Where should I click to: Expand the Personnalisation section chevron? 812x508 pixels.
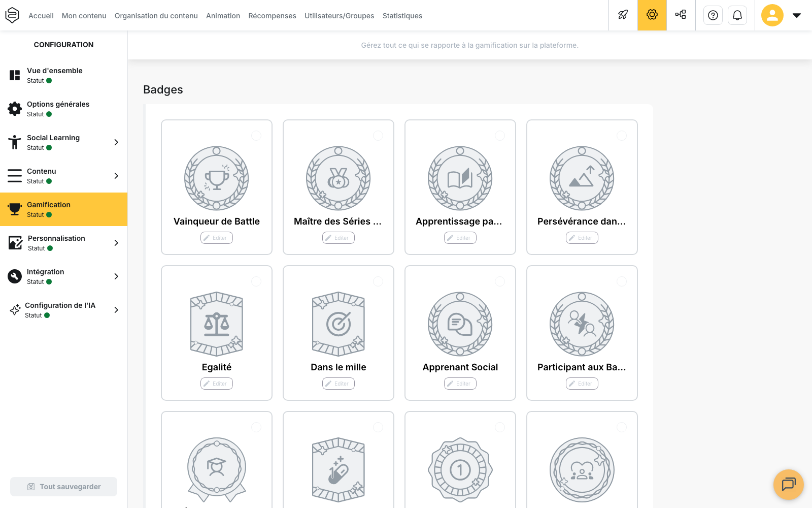pyautogui.click(x=116, y=243)
